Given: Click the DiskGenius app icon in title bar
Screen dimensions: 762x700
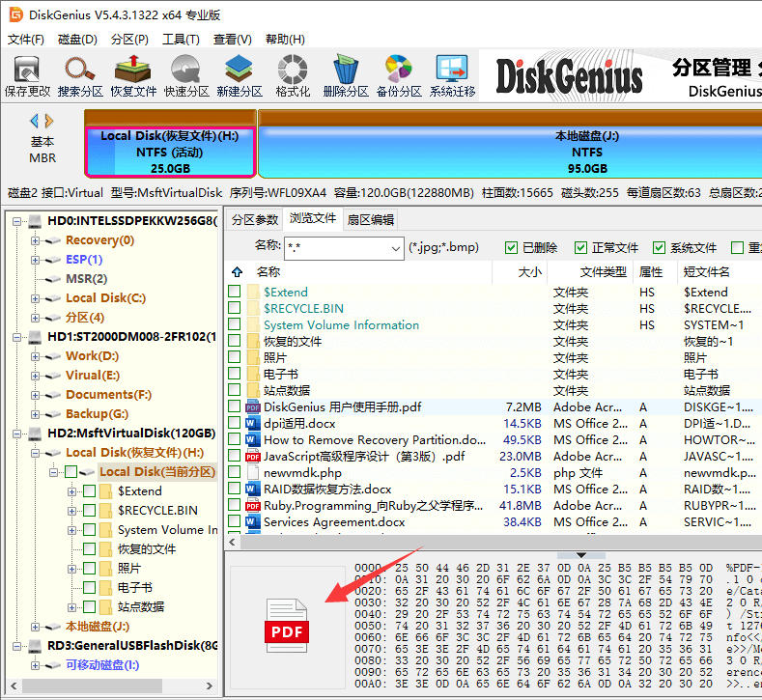Looking at the screenshot, I should click(x=16, y=15).
